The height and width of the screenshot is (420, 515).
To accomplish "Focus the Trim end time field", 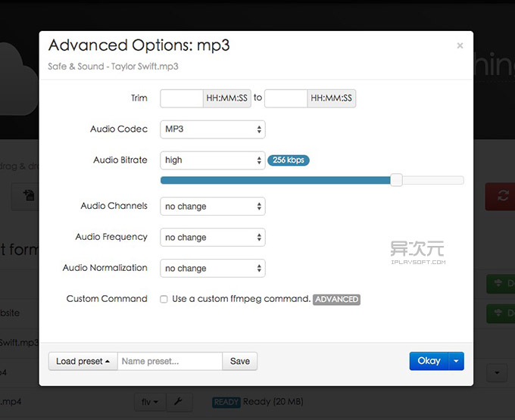I will coord(286,98).
